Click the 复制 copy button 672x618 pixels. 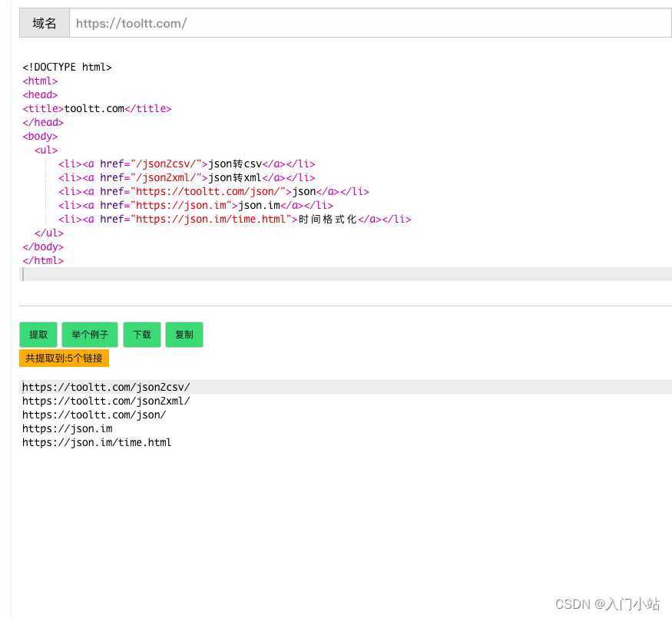tap(184, 335)
